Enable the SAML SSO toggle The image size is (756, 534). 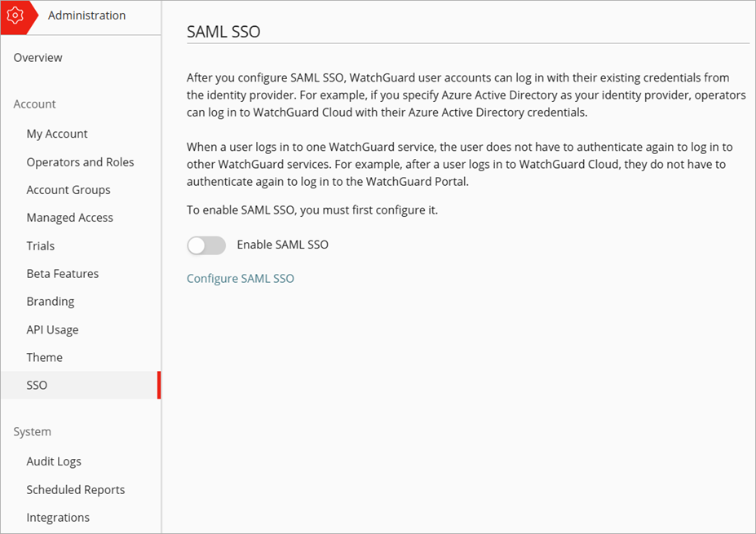(206, 245)
